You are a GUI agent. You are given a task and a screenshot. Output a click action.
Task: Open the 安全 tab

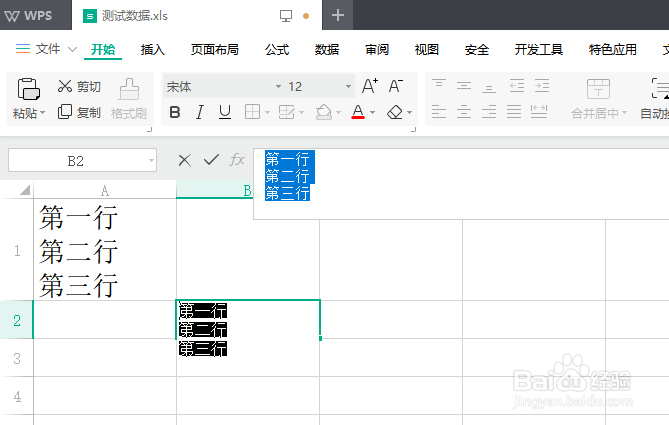pyautogui.click(x=477, y=49)
